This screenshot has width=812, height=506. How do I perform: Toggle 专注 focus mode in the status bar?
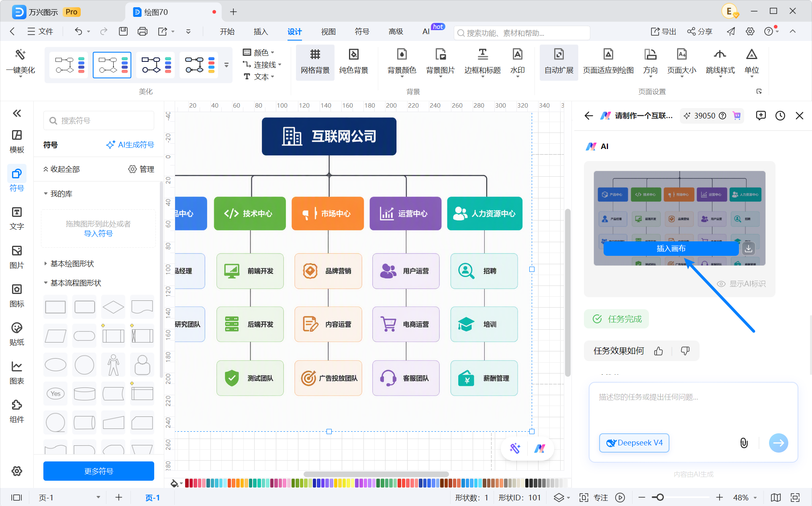click(x=595, y=498)
